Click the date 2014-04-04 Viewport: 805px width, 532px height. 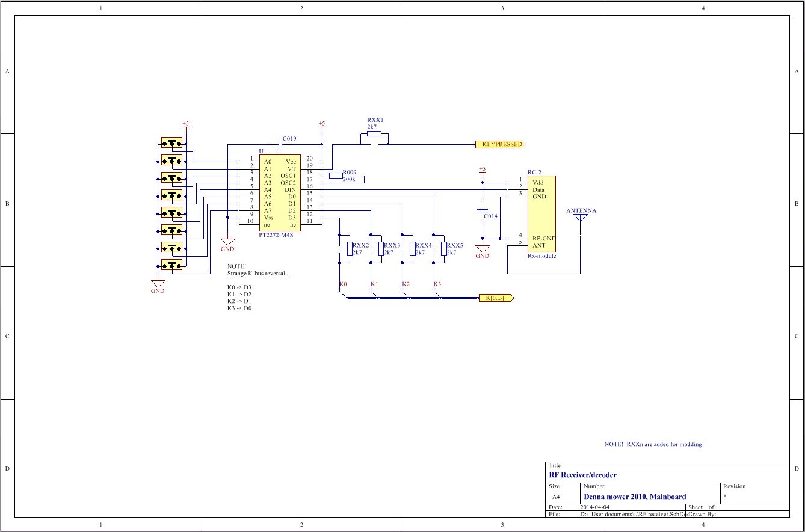coord(595,507)
